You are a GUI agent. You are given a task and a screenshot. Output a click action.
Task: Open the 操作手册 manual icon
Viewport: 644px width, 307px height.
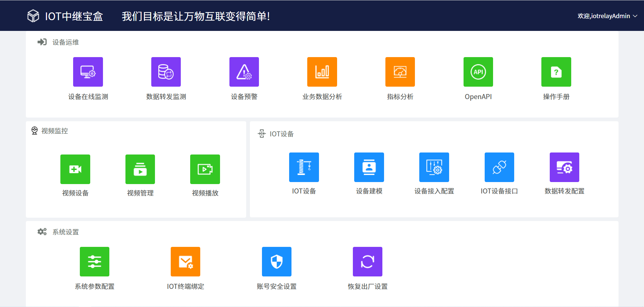(556, 72)
